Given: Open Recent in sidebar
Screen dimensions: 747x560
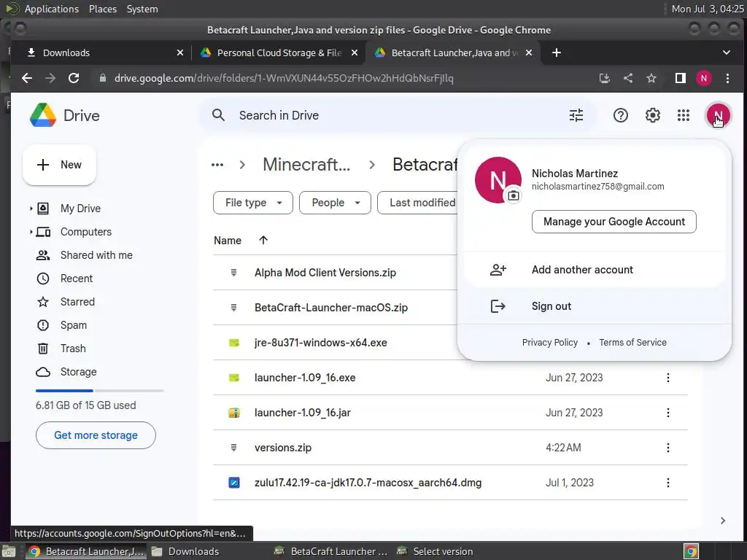Looking at the screenshot, I should point(76,279).
